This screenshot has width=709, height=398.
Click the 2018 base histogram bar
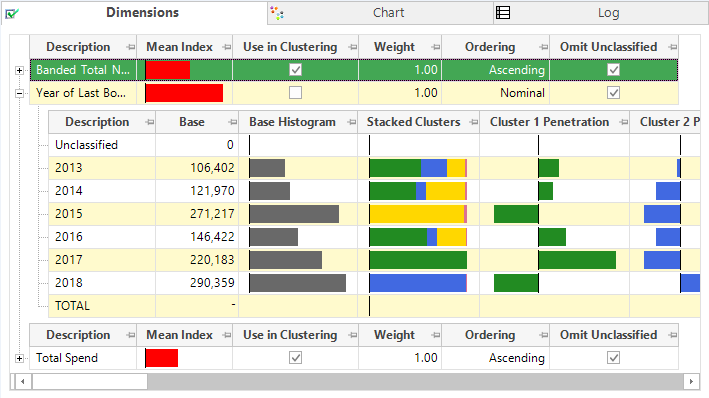pyautogui.click(x=298, y=283)
